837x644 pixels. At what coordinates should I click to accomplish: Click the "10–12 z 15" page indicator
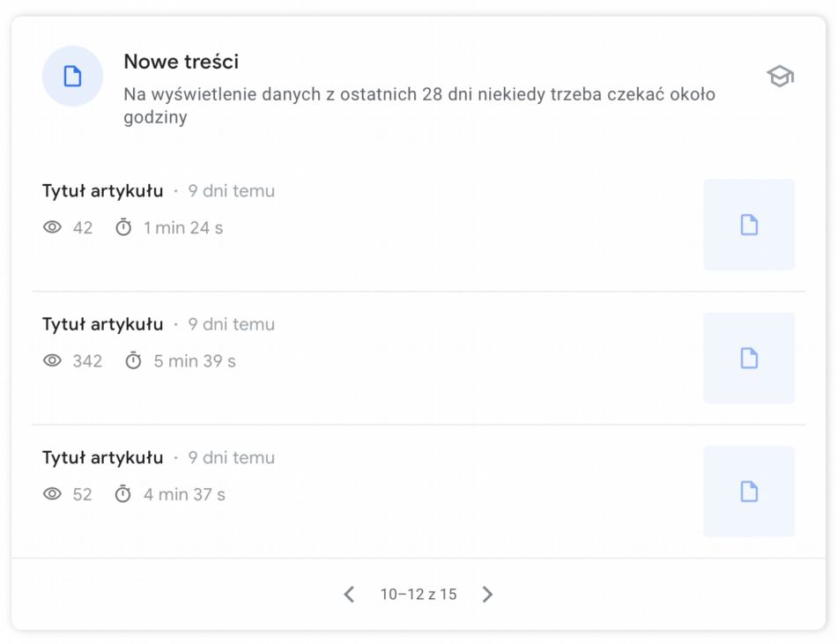(x=418, y=595)
